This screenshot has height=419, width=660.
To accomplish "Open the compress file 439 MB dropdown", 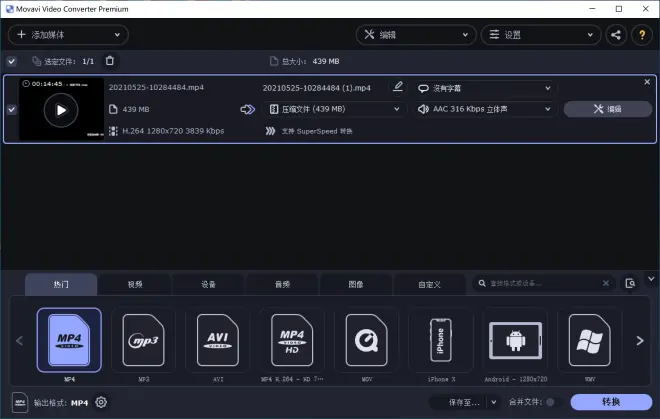I will 334,109.
